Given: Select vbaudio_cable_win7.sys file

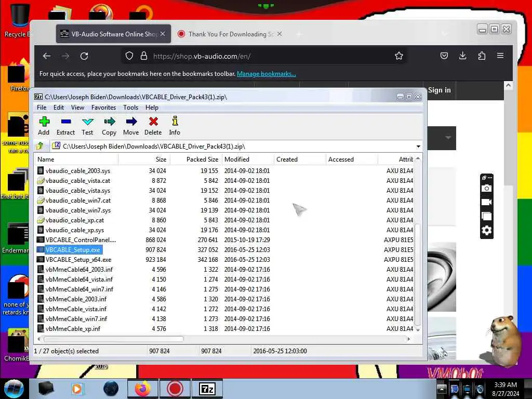Looking at the screenshot, I should point(78,210).
